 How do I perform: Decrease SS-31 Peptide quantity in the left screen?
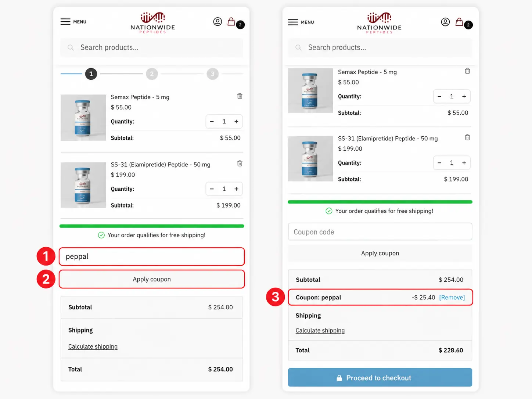click(212, 189)
